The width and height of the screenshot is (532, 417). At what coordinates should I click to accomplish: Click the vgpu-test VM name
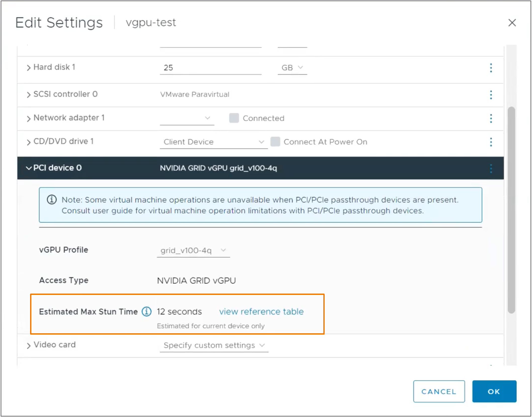(x=151, y=22)
